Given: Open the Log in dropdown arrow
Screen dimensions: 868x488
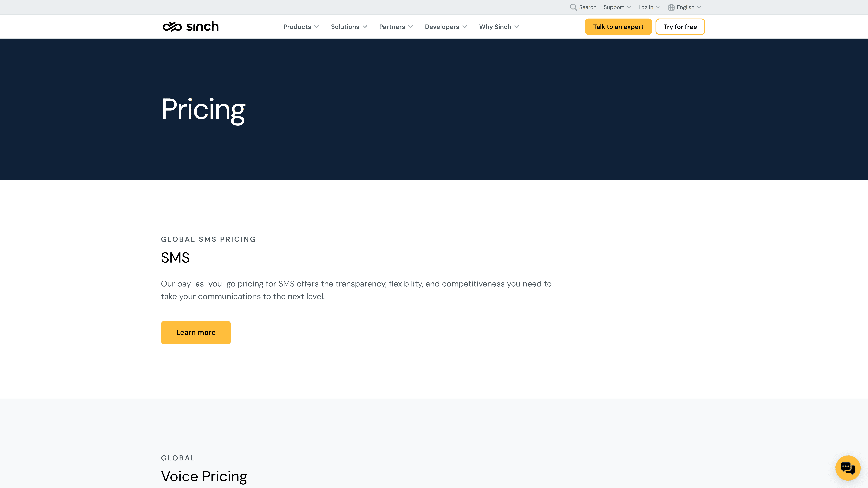Looking at the screenshot, I should (658, 7).
